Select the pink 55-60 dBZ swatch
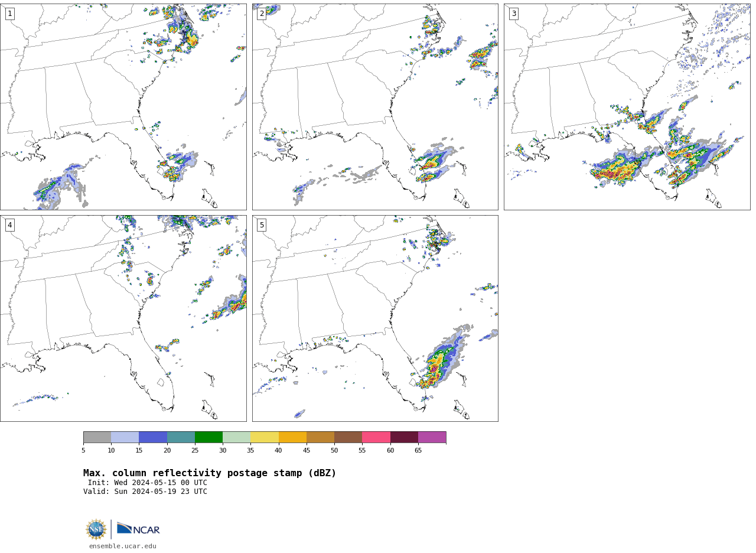 376,437
